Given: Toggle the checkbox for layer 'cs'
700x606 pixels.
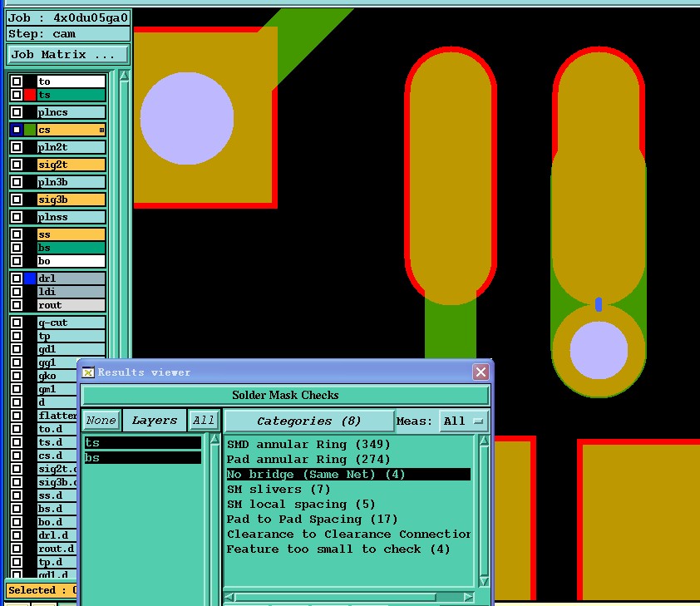Looking at the screenshot, I should (17, 130).
